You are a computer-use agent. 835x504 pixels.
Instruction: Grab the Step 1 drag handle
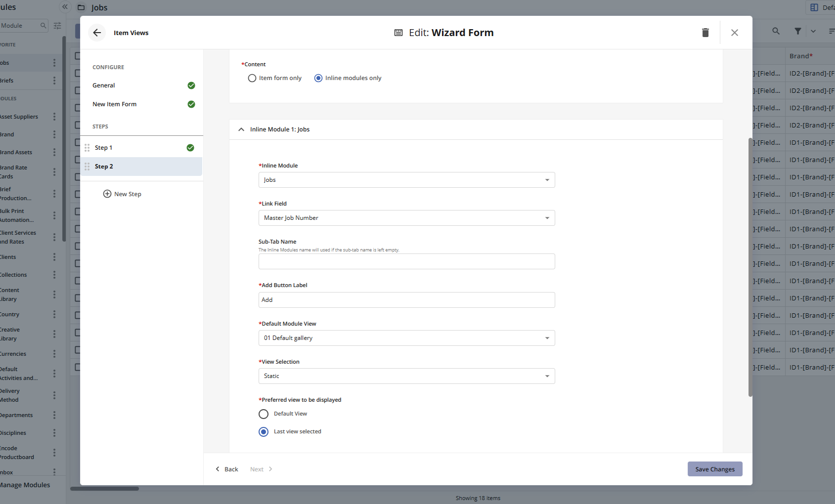(87, 148)
